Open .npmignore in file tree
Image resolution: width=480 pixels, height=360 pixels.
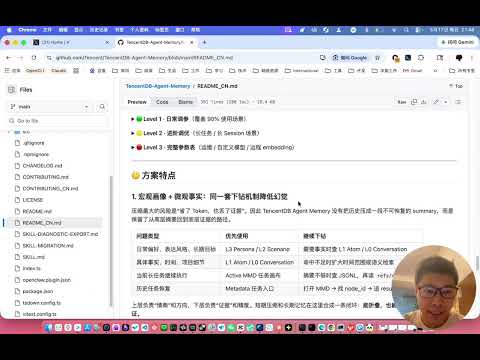click(36, 154)
